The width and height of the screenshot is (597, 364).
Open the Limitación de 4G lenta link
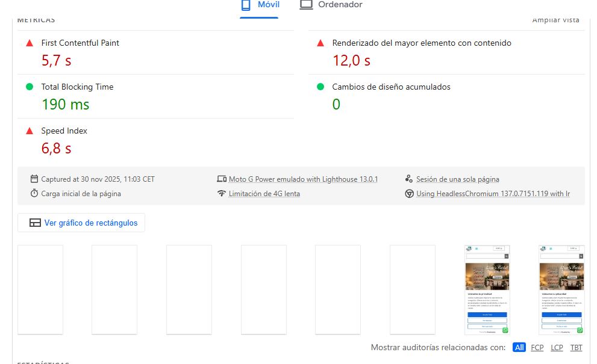[x=264, y=194]
